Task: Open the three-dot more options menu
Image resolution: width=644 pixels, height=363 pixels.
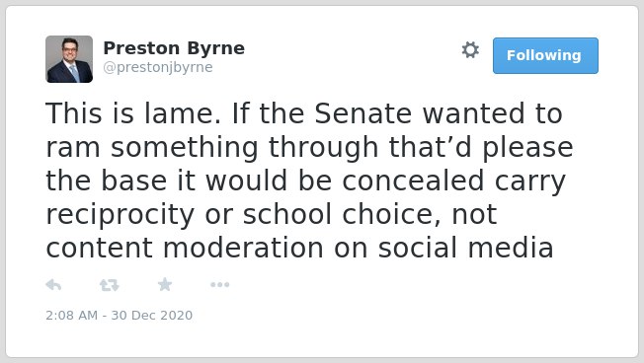Action: tap(219, 285)
